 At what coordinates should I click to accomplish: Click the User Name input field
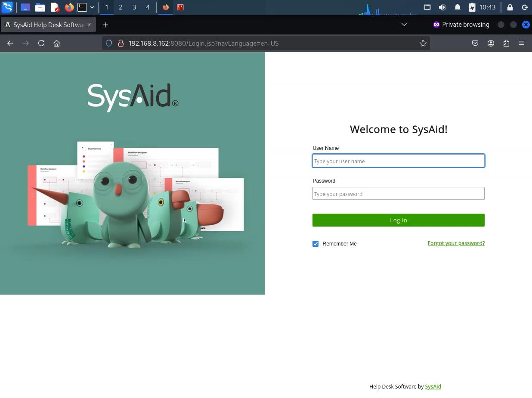click(x=399, y=161)
